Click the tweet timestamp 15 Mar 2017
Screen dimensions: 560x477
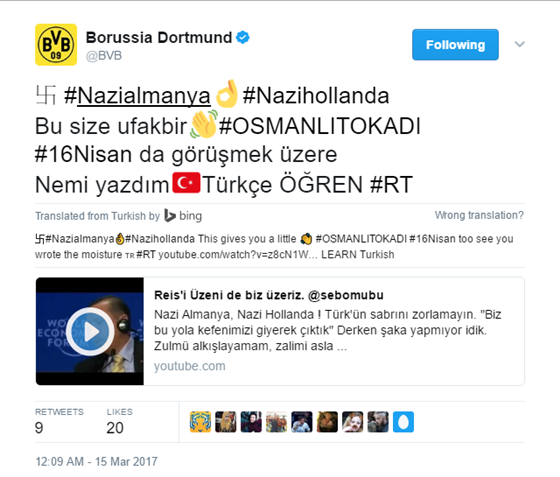point(96,461)
